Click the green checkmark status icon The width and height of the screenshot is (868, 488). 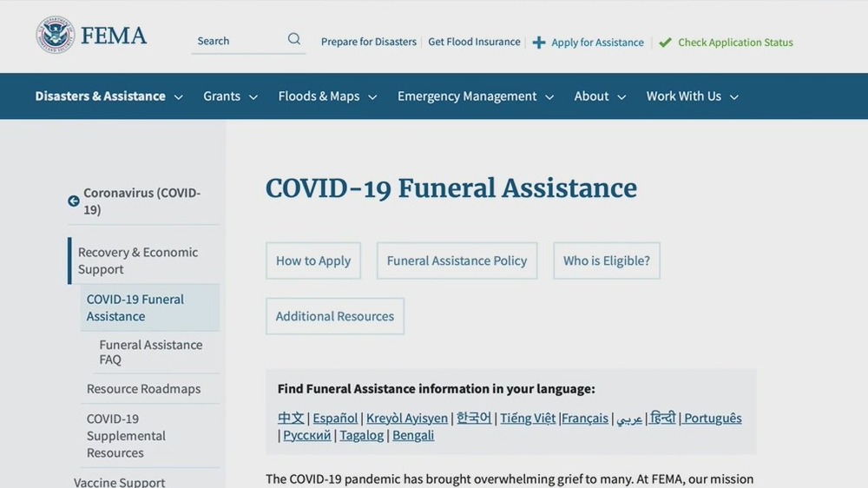click(666, 42)
